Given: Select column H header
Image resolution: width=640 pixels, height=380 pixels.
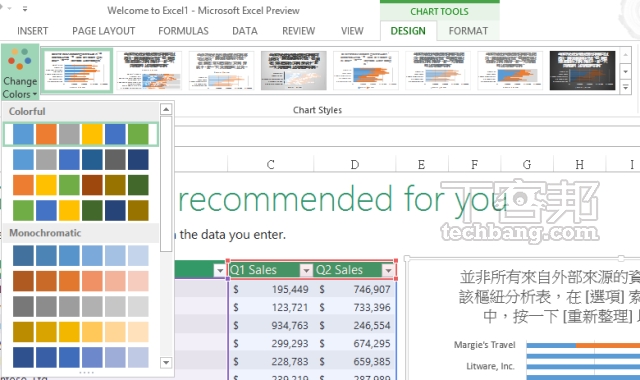Looking at the screenshot, I should coord(580,164).
